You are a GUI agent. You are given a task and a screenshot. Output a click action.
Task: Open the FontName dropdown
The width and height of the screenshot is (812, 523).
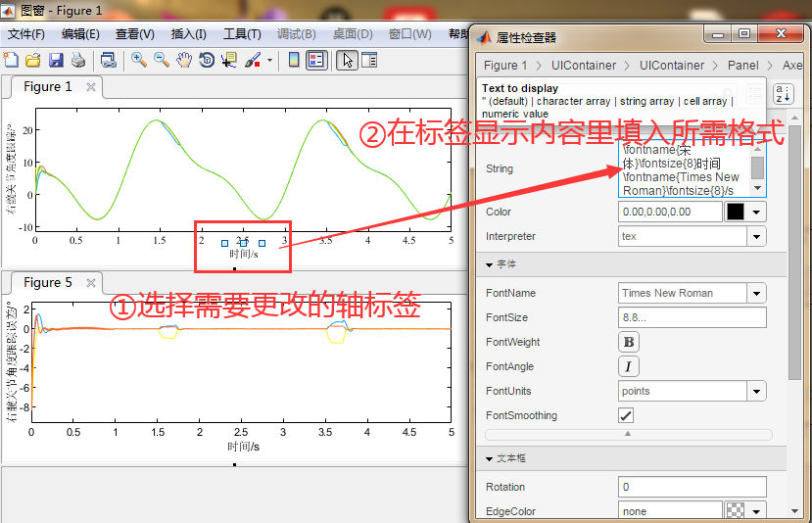click(x=756, y=293)
